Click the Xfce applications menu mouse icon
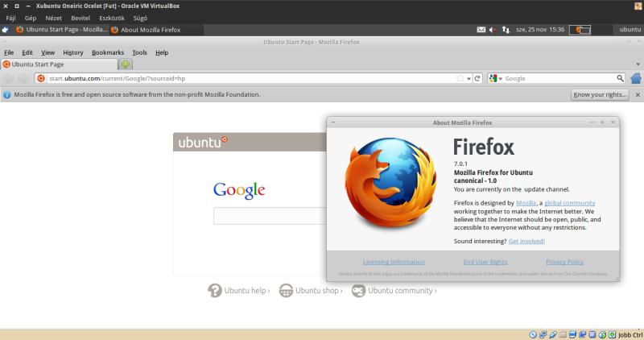 [x=6, y=30]
